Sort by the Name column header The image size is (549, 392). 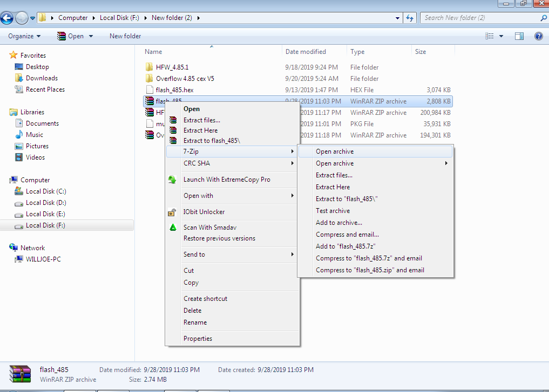coord(153,52)
